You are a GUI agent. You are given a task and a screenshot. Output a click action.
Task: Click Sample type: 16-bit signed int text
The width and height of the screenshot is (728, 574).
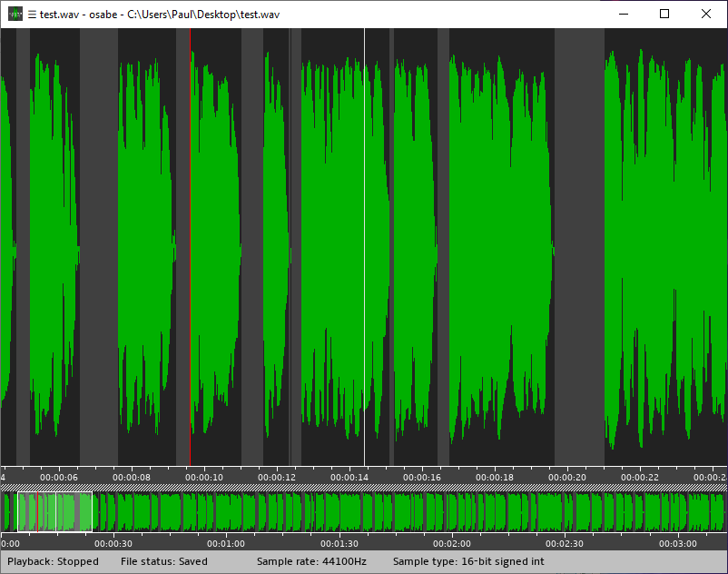468,561
